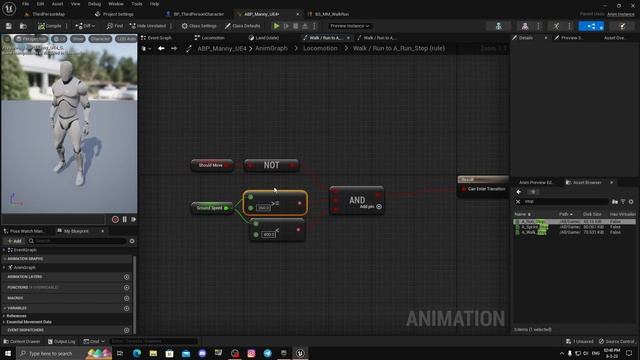640x360 pixels.
Task: Switch to Animation editor mode icon
Action: 556,26
